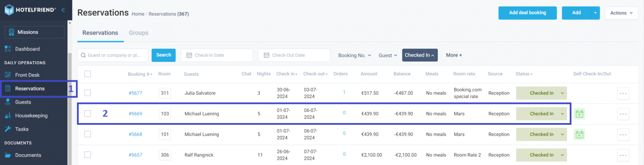Click the HotelFriend logo icon

point(9,9)
